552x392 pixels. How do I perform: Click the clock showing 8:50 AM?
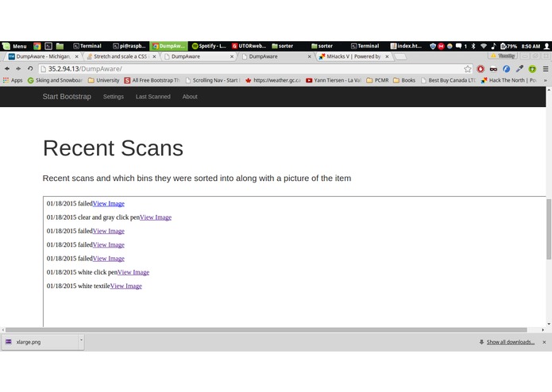[x=531, y=46]
